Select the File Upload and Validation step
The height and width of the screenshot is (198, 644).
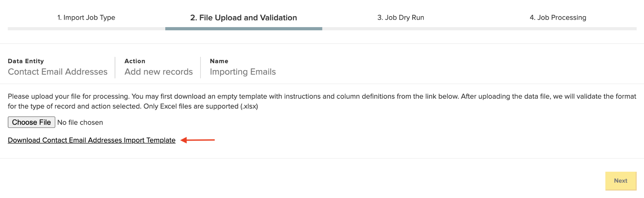(x=244, y=18)
